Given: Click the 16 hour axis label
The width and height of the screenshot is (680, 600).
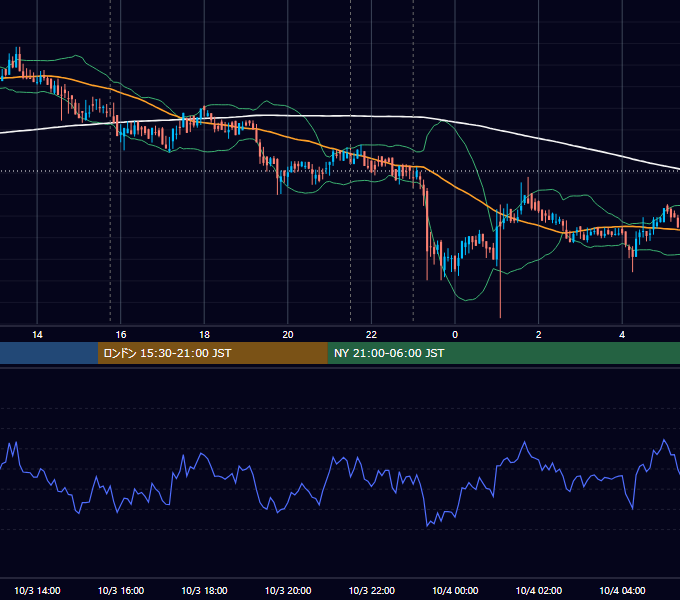Looking at the screenshot, I should click(x=121, y=335).
